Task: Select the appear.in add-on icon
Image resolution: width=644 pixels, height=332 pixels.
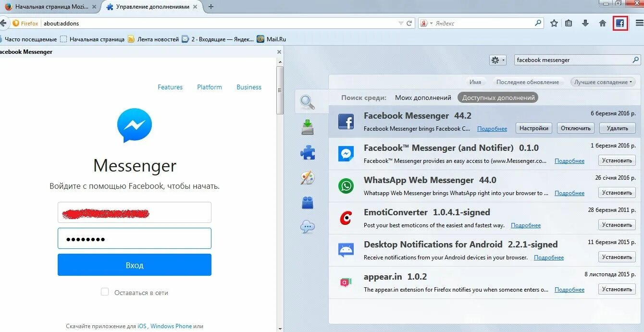Action: pyautogui.click(x=346, y=283)
